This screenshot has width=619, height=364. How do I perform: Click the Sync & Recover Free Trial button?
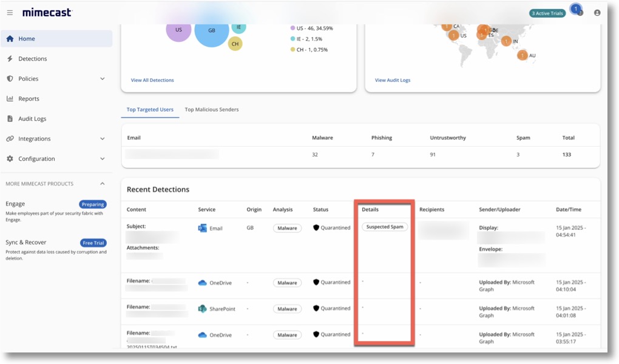[93, 243]
